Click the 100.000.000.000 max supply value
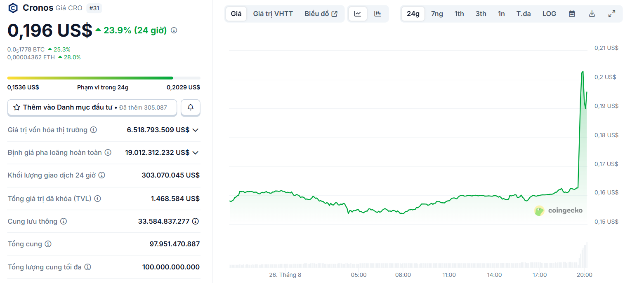The image size is (644, 283). [x=171, y=267]
